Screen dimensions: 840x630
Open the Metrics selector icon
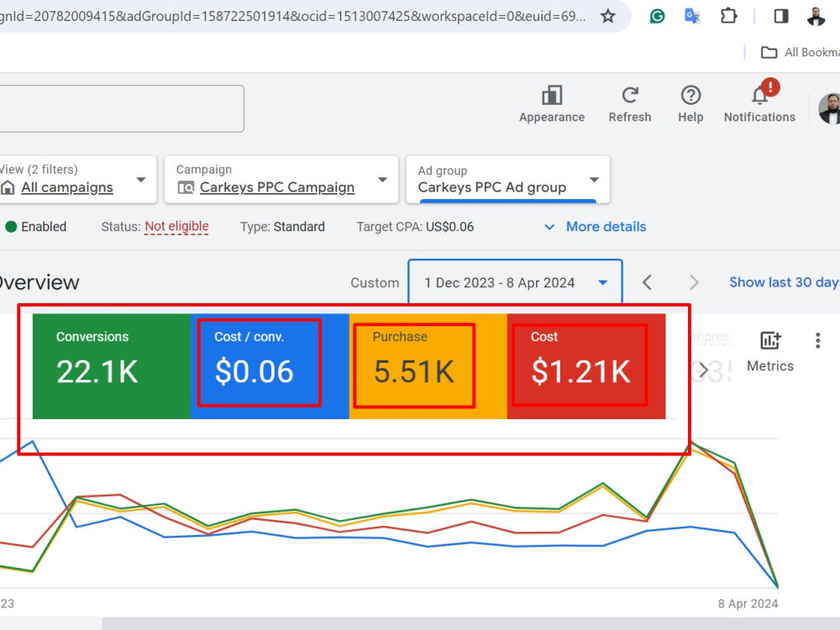coord(770,352)
